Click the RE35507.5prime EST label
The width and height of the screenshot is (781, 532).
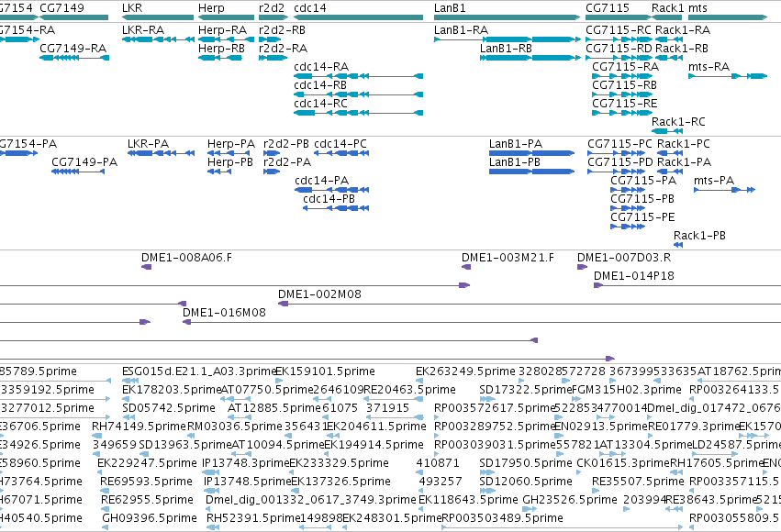(638, 482)
